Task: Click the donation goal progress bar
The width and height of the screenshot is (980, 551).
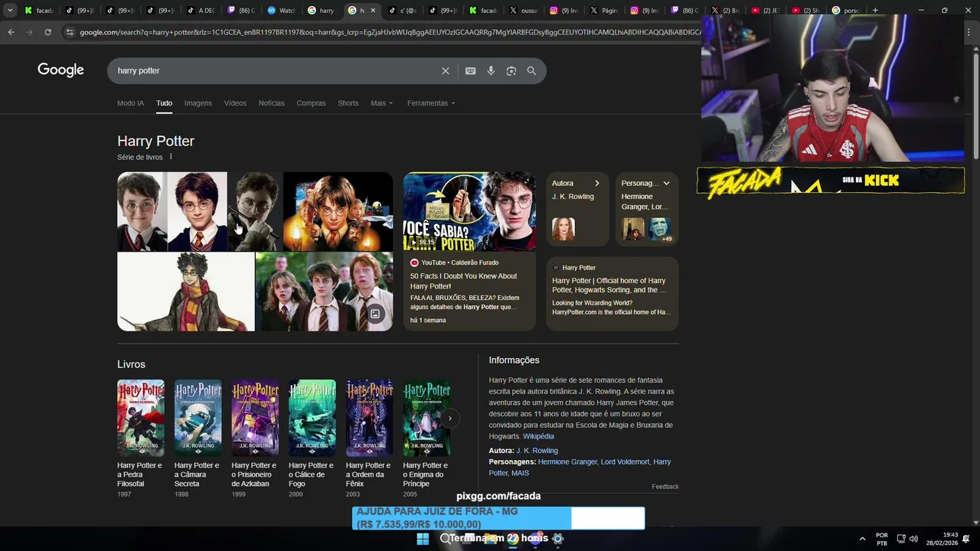Action: pyautogui.click(x=498, y=518)
